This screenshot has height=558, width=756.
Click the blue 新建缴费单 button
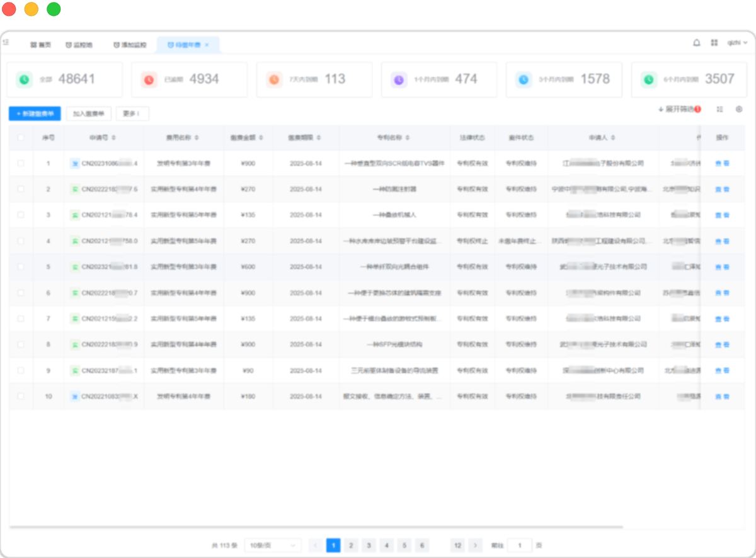pos(35,113)
